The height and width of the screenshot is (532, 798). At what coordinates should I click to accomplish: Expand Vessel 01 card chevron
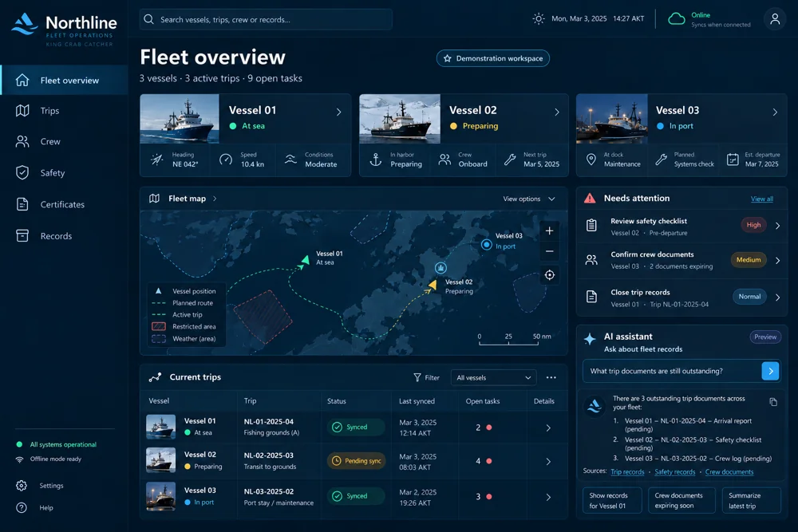[x=339, y=112]
